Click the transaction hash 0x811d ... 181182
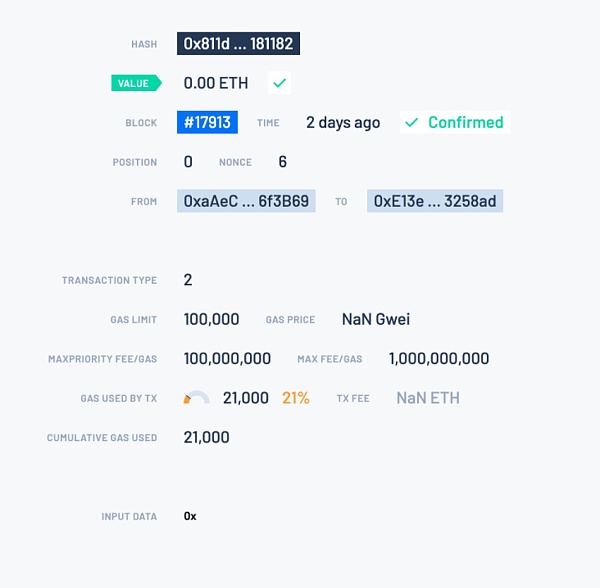Screen dimensions: 600x588 pyautogui.click(x=239, y=44)
